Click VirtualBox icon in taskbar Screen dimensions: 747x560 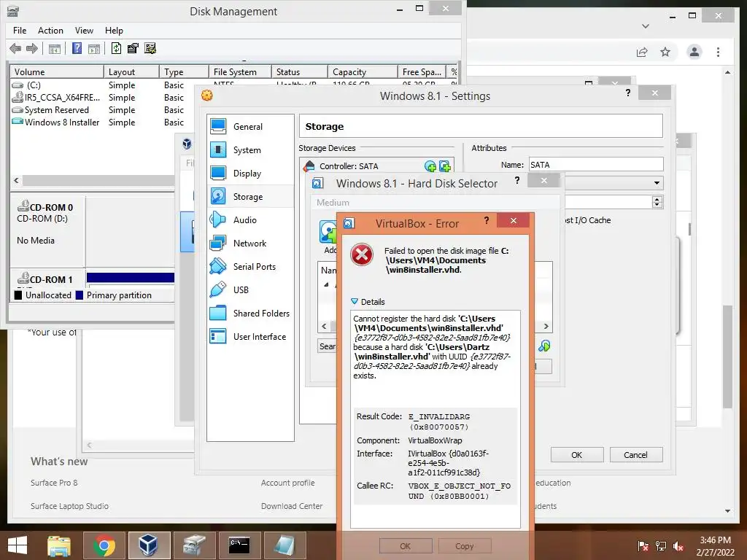tap(149, 545)
